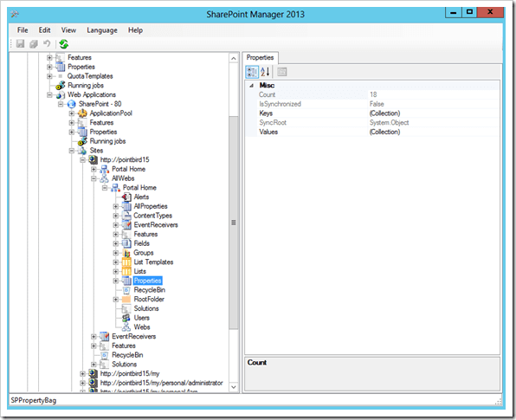The image size is (516, 420).
Task: Click the Web Applications globe icon
Action: (61, 94)
